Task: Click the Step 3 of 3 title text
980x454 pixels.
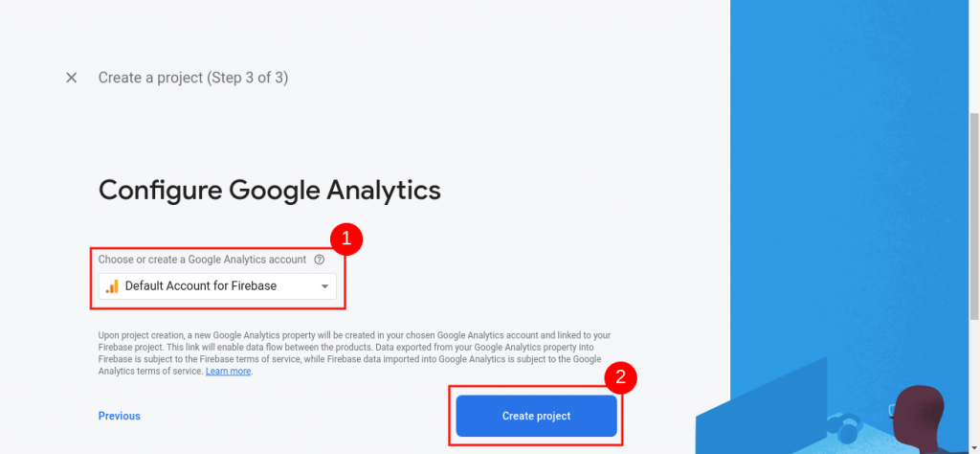Action: click(193, 78)
